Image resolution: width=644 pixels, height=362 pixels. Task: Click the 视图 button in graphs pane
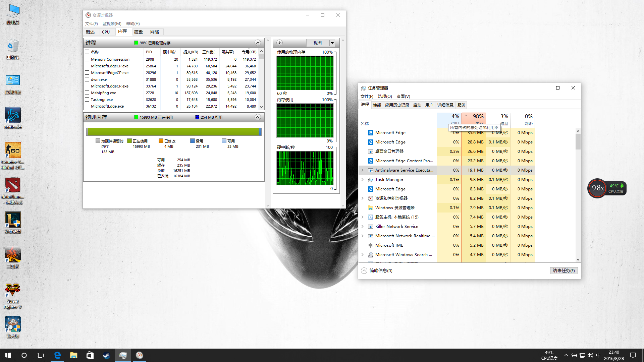coord(318,43)
